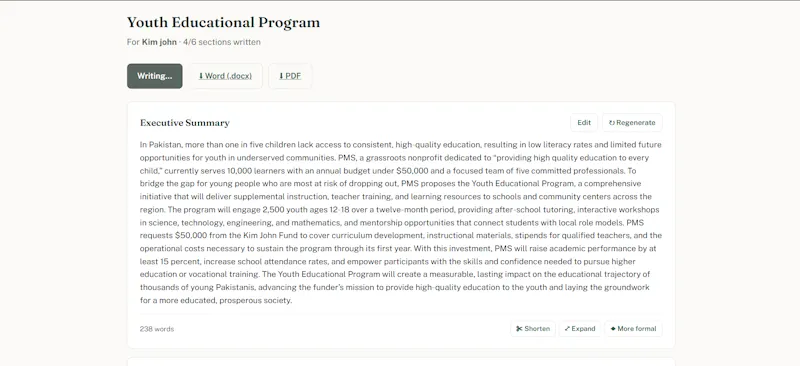Regenerate the Executive Summary text
This screenshot has width=800, height=366.
pyautogui.click(x=632, y=123)
